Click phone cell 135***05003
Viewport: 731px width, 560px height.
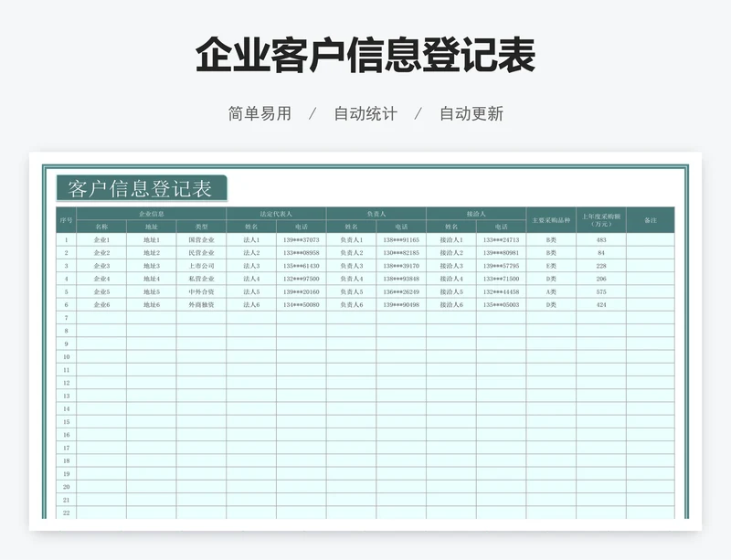[x=501, y=304]
